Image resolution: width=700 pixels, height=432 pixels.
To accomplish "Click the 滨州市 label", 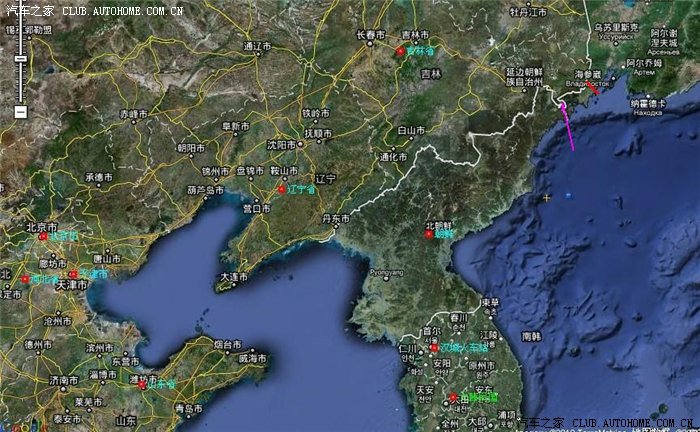I will 100,348.
